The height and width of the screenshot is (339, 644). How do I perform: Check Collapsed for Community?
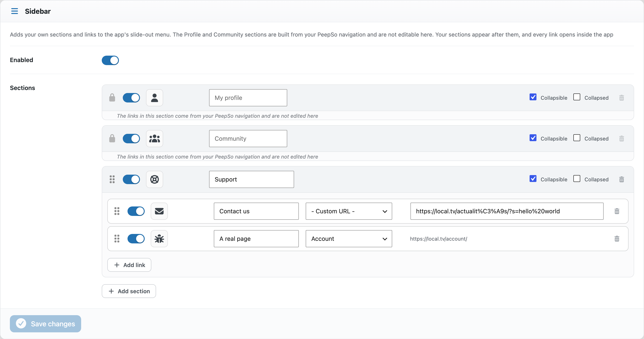(577, 138)
